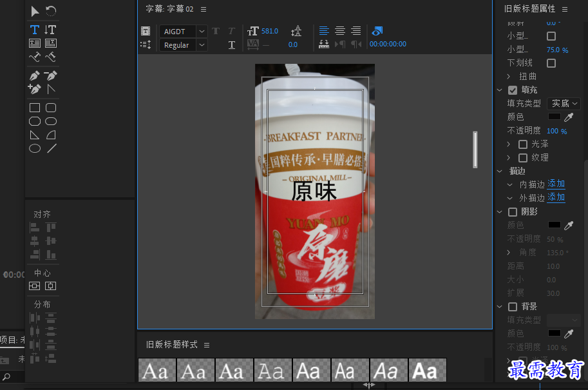The width and height of the screenshot is (588, 390).
Task: Select the Arc tool
Action: pyautogui.click(x=51, y=135)
